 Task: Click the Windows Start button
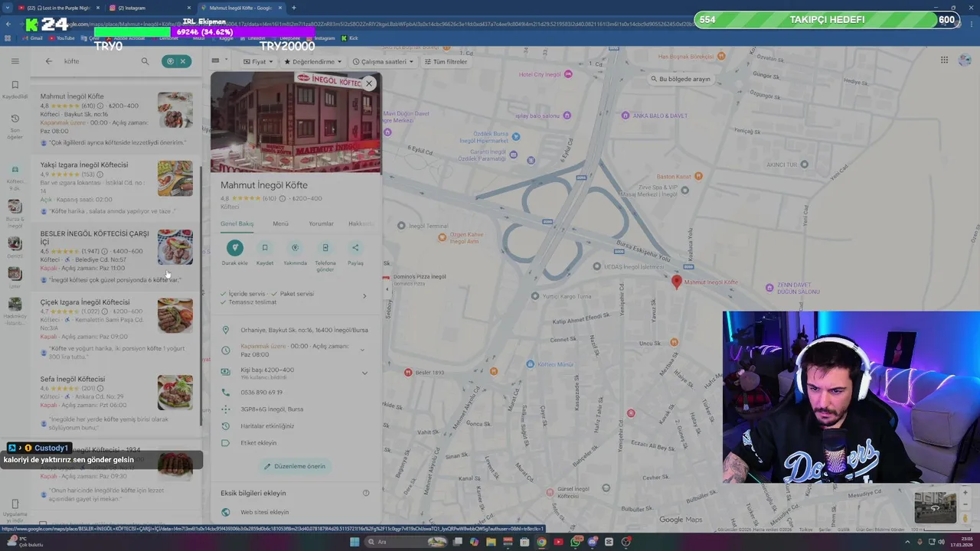pyautogui.click(x=354, y=542)
